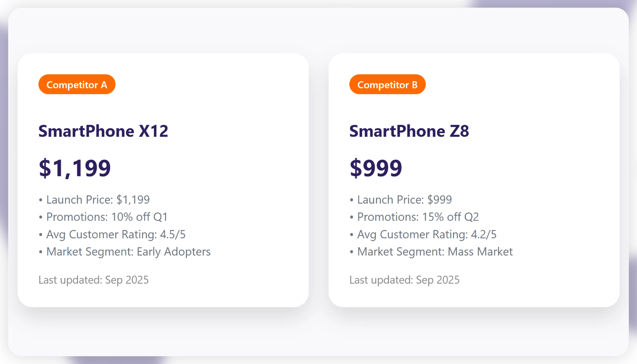Click the large $1,199 price
637x364 pixels.
[x=75, y=168]
